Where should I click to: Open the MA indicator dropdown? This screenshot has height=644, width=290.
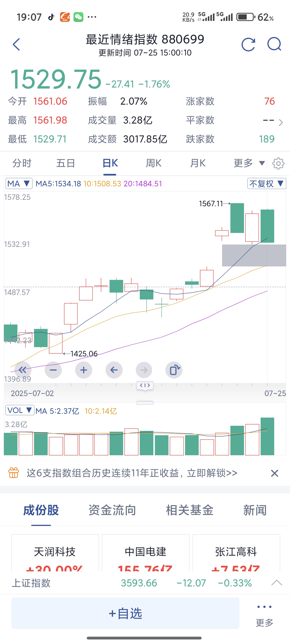(x=19, y=184)
